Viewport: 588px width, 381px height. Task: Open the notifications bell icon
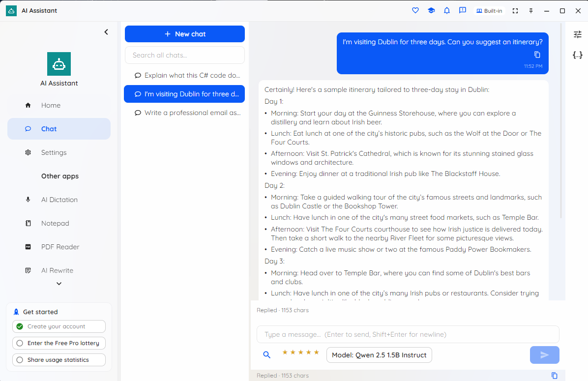[446, 10]
